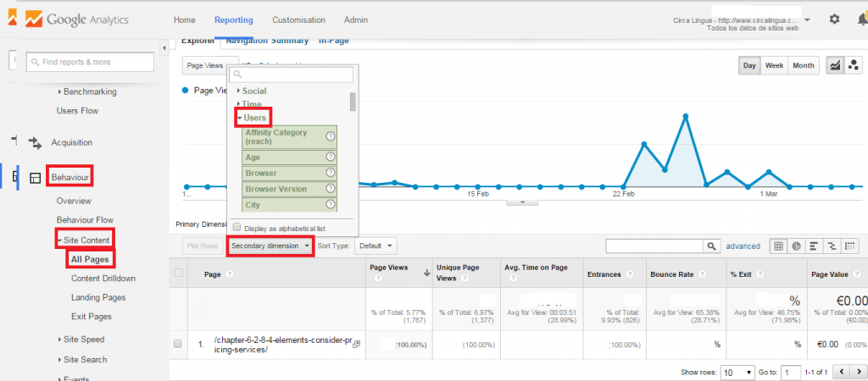Click help icon next to Browser
This screenshot has width=868, height=381.
point(331,173)
